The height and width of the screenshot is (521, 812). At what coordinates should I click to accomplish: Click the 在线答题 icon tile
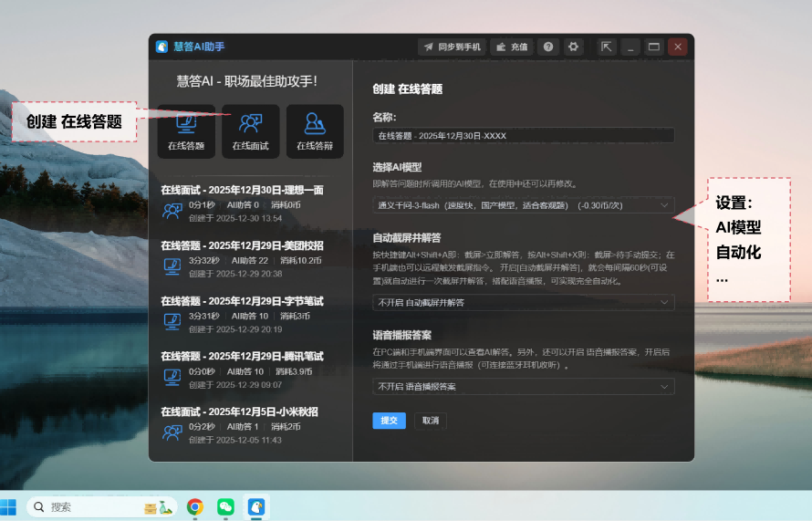(x=186, y=130)
